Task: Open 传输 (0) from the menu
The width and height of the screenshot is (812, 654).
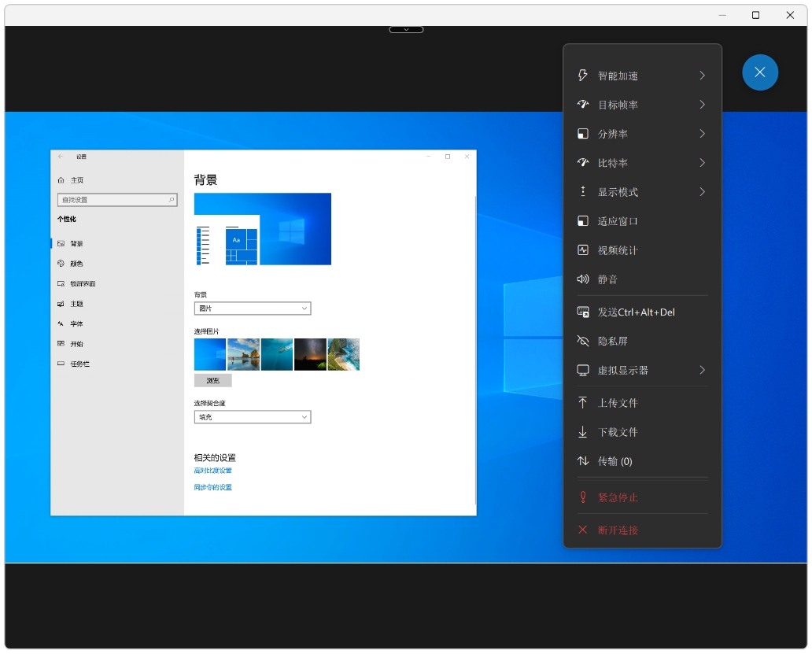Action: coord(642,461)
